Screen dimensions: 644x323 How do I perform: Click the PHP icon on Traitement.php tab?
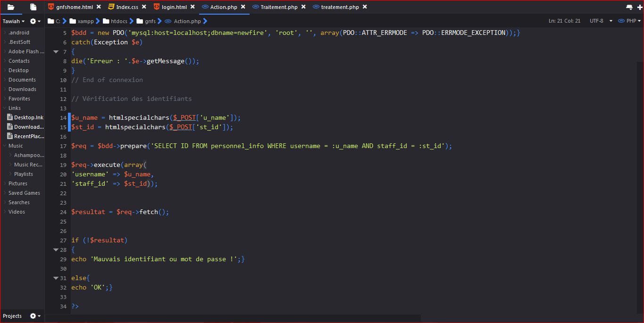pyautogui.click(x=256, y=7)
